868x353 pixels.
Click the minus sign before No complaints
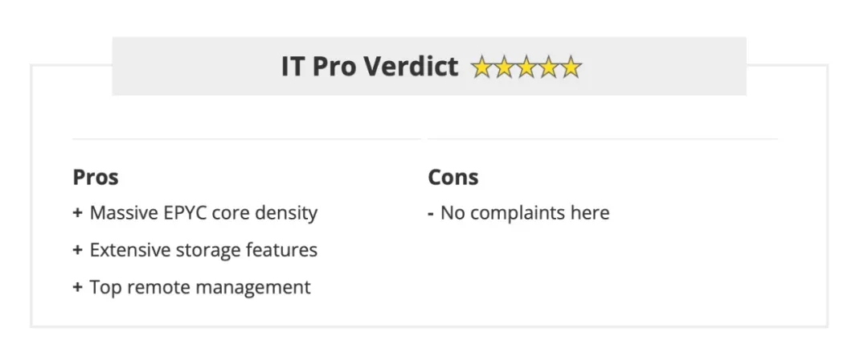click(431, 214)
